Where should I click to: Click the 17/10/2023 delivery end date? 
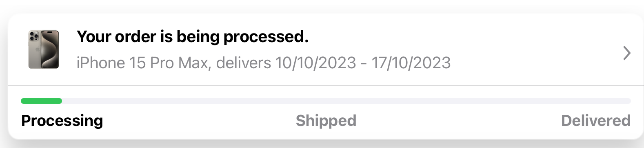pyautogui.click(x=411, y=63)
